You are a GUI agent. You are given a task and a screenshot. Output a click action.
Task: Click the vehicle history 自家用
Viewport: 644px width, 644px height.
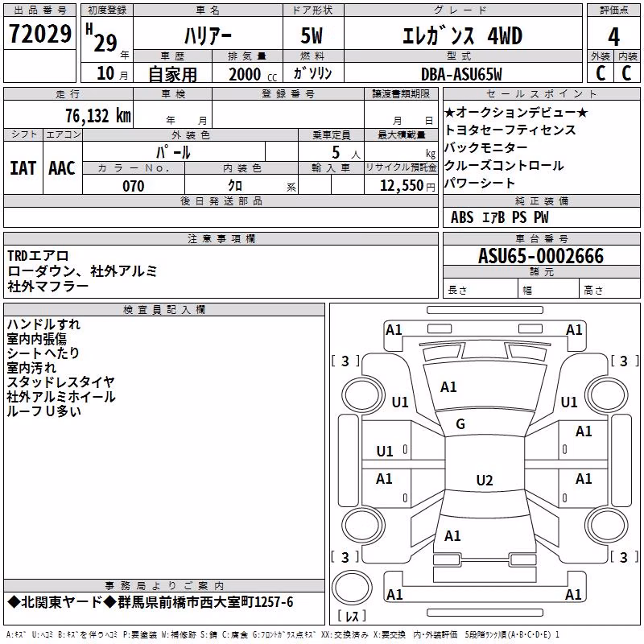[x=172, y=74]
